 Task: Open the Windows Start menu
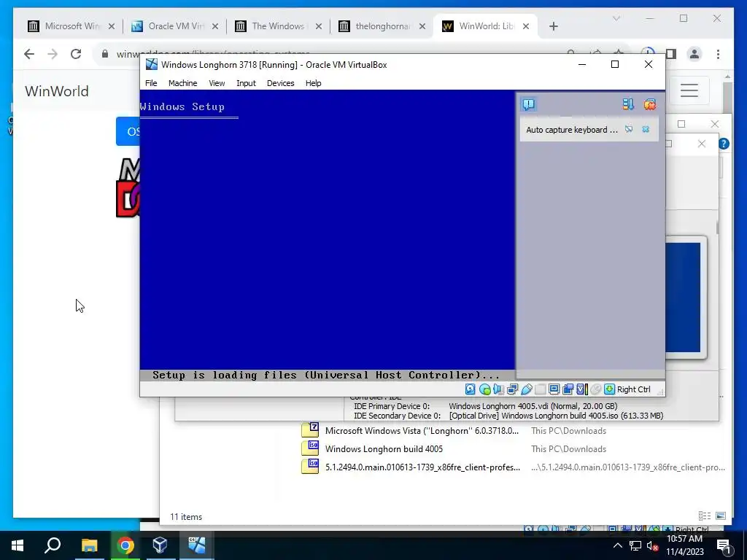(x=18, y=545)
